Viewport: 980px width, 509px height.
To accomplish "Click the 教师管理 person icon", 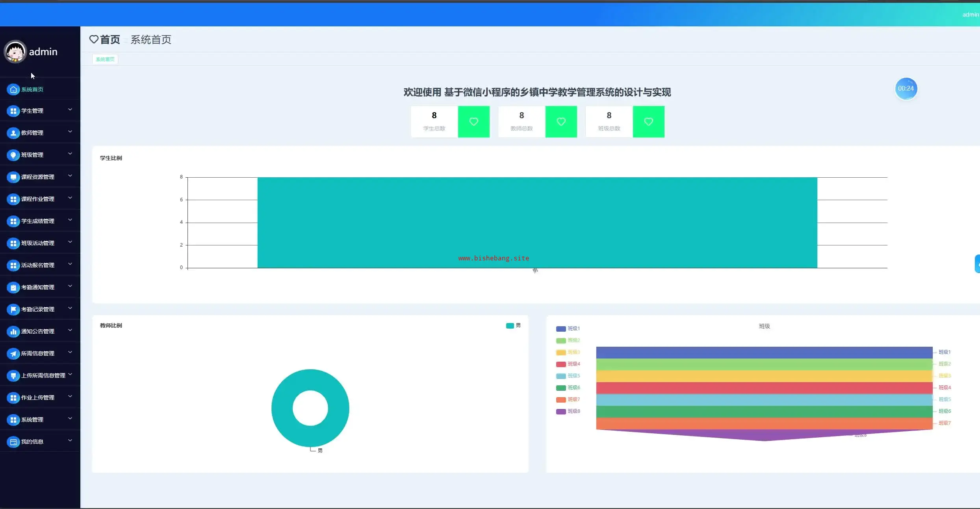I will pos(13,133).
